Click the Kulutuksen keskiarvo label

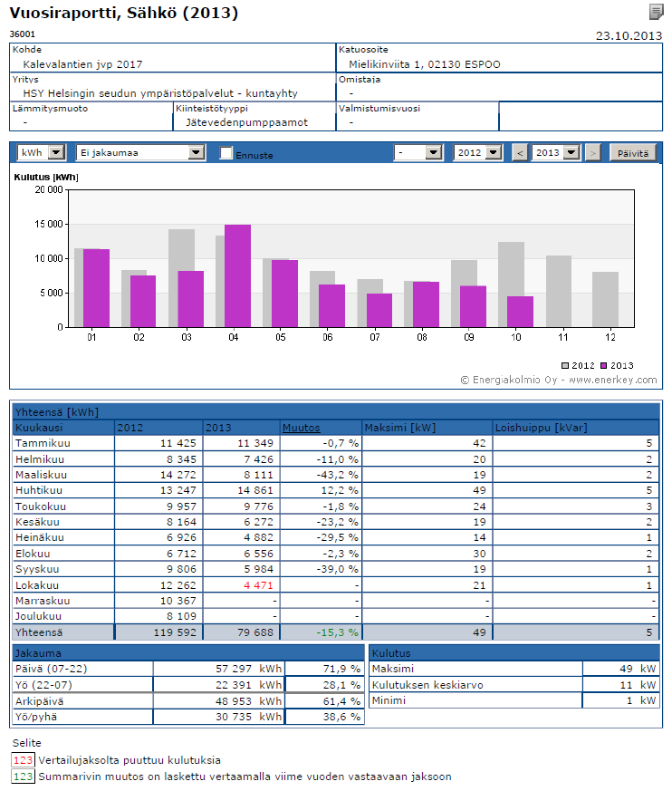[x=427, y=685]
